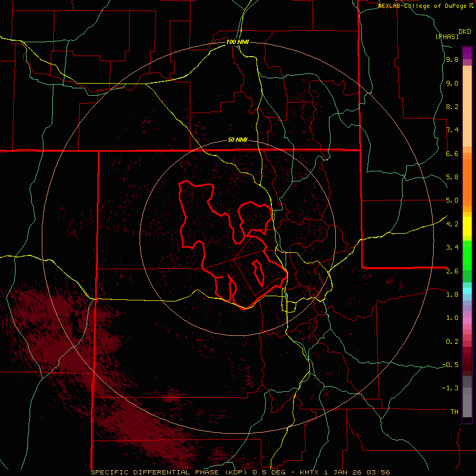Click the 9.8 value on the scale

click(x=452, y=60)
